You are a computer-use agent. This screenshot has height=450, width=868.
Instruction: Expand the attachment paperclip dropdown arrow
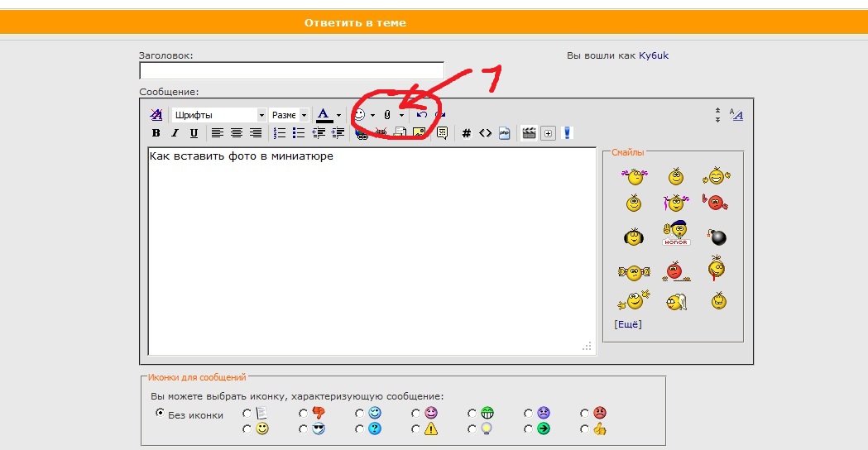pos(401,115)
